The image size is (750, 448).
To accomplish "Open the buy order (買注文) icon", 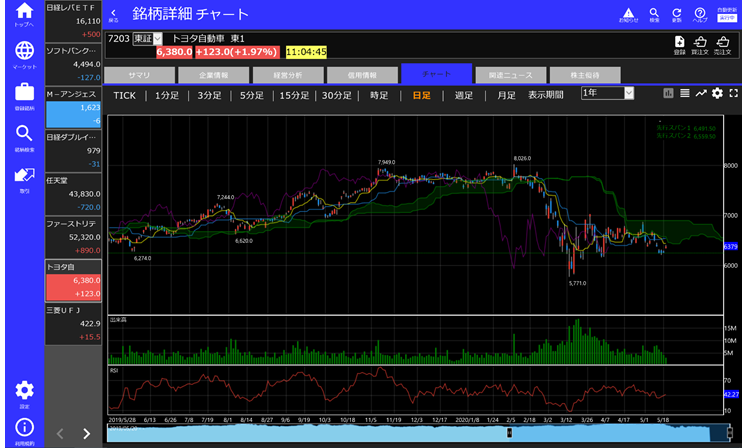I will coord(701,42).
